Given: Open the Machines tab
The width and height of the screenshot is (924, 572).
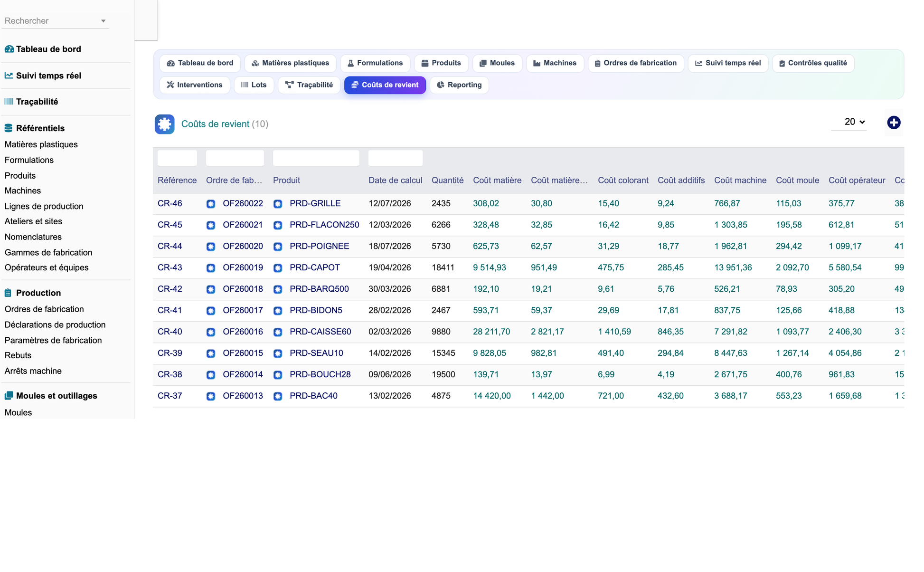Looking at the screenshot, I should (x=555, y=63).
